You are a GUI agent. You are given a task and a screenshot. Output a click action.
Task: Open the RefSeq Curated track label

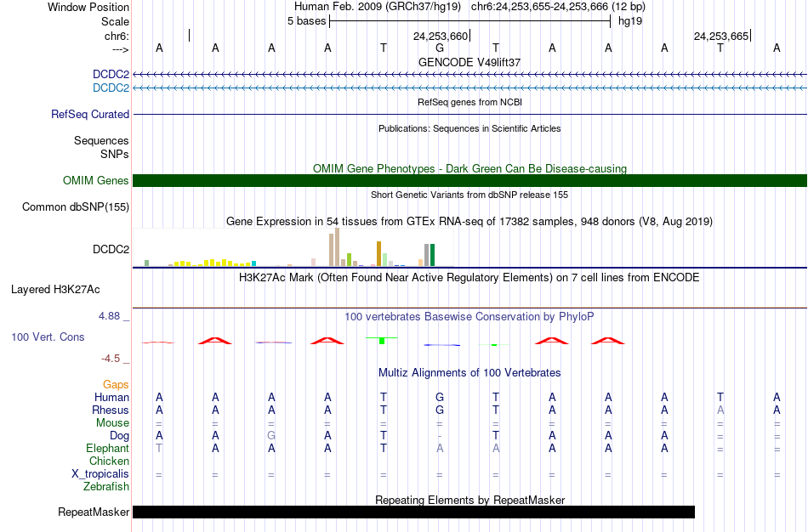(89, 115)
